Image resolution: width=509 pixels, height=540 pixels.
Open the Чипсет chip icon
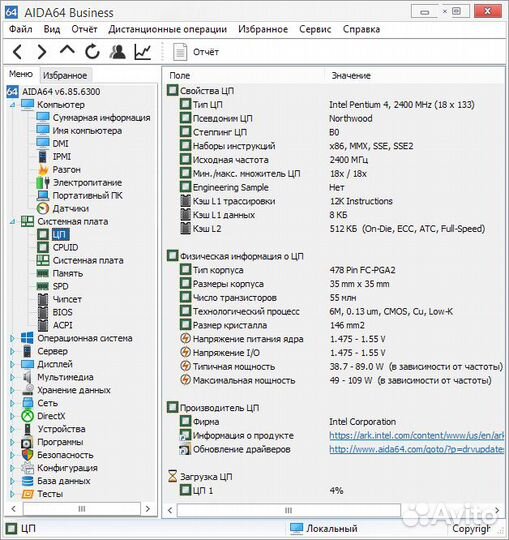[43, 299]
